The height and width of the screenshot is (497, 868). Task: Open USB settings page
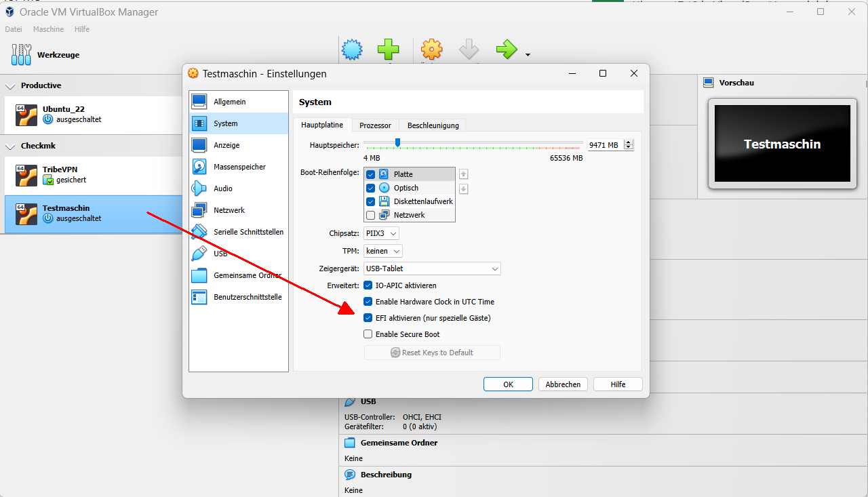point(239,254)
